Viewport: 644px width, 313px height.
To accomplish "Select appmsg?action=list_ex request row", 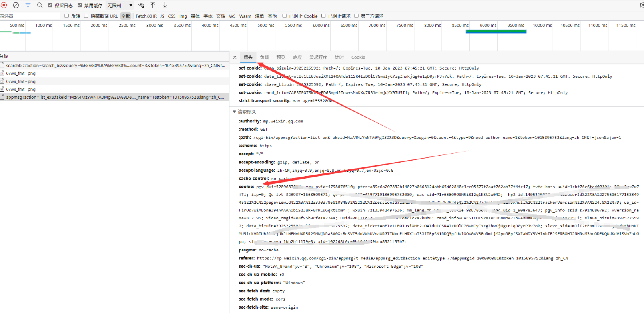I will click(114, 97).
